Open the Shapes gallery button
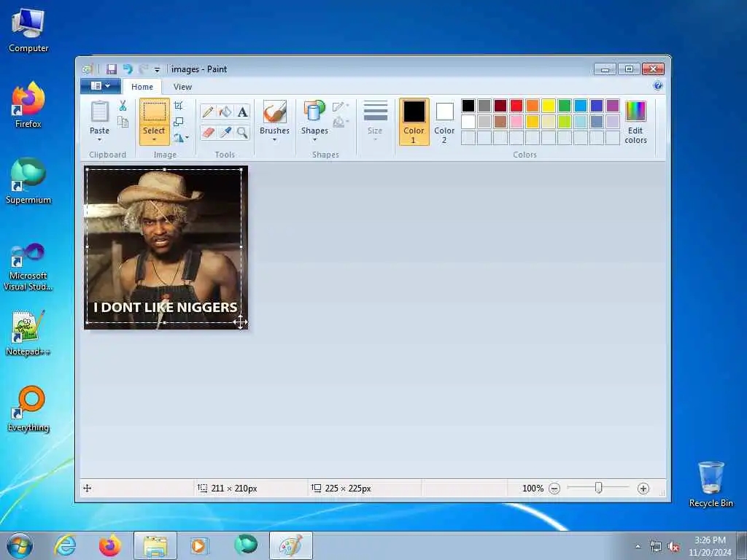Viewport: 747px width, 560px height. (314, 112)
